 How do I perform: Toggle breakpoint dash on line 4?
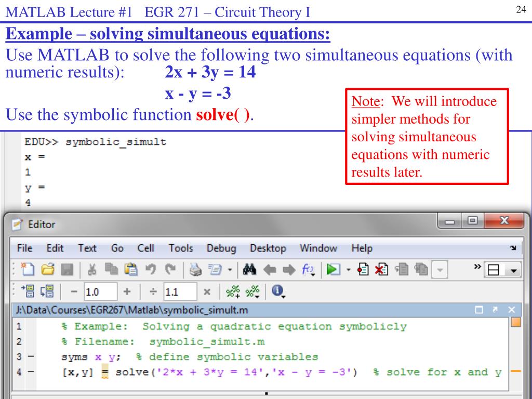pos(31,372)
